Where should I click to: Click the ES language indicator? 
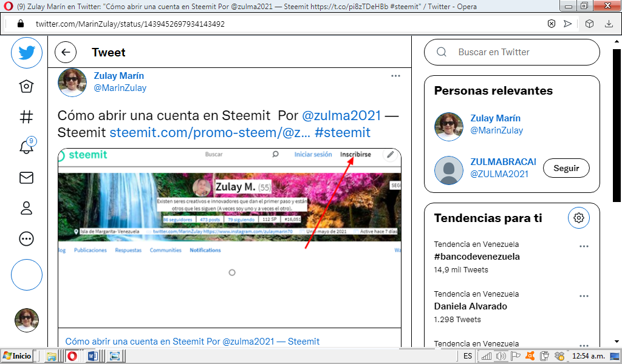468,356
